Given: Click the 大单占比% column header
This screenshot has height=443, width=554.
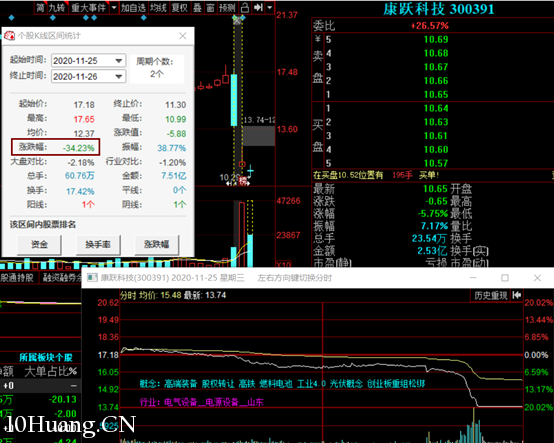Looking at the screenshot, I should [x=51, y=371].
